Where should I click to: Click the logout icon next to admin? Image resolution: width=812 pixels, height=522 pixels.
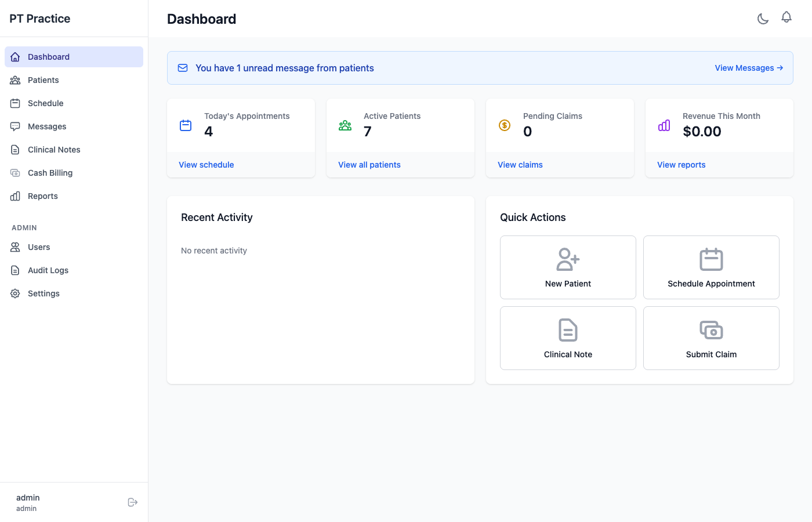(133, 502)
